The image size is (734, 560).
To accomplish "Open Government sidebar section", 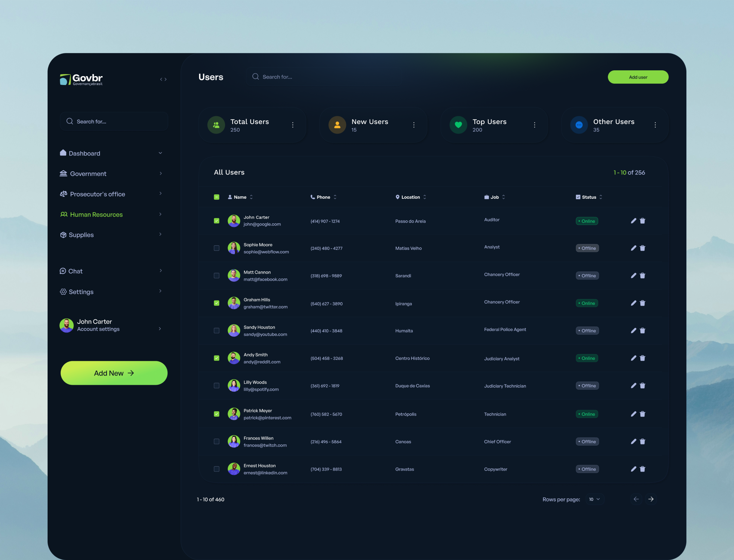I will 111,174.
